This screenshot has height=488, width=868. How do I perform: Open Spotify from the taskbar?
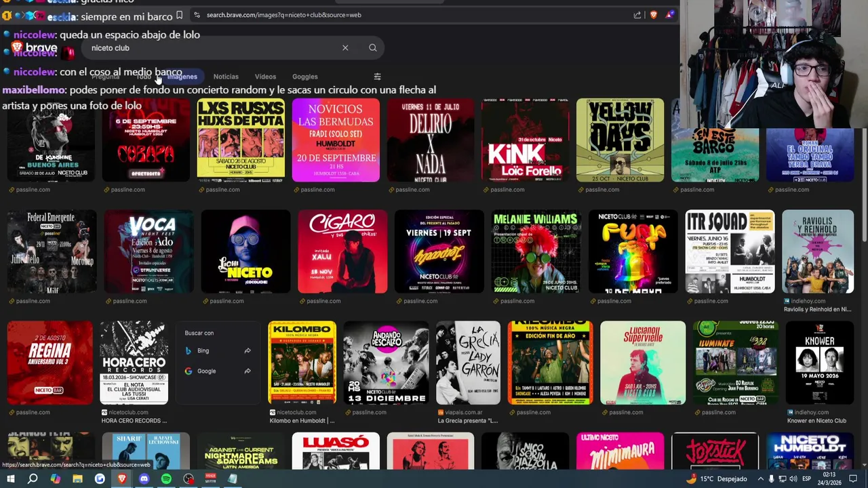(x=166, y=479)
